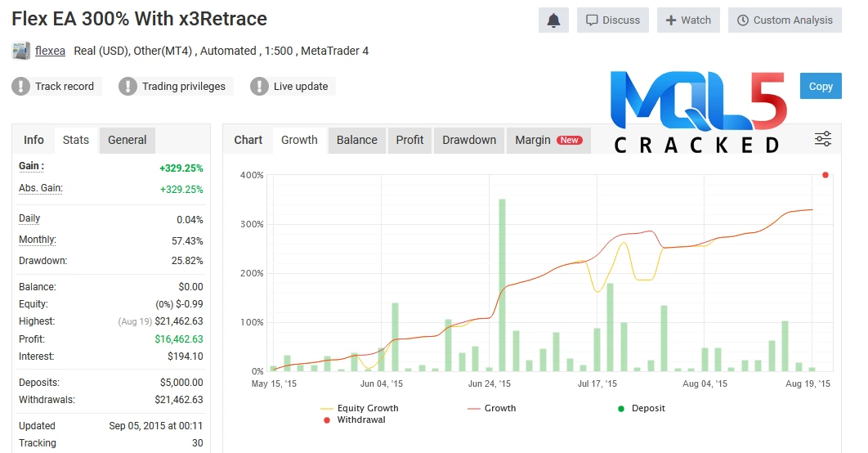The width and height of the screenshot is (868, 453).
Task: Open Custom Analysis
Action: point(785,20)
